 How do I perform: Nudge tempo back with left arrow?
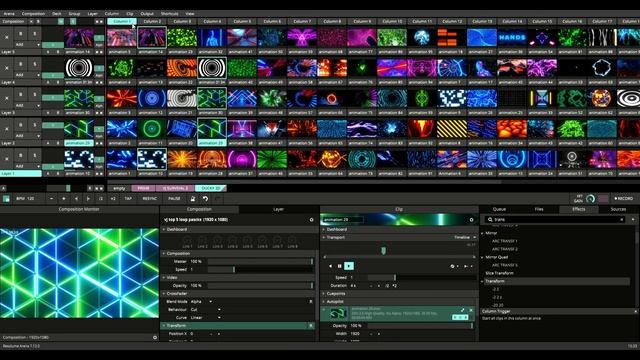[76, 199]
